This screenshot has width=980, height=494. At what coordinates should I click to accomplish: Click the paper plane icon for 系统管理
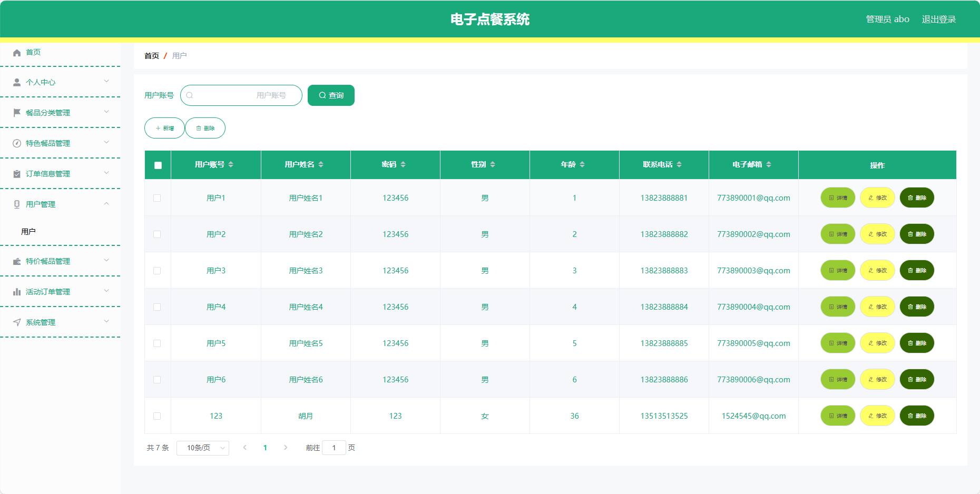click(17, 322)
